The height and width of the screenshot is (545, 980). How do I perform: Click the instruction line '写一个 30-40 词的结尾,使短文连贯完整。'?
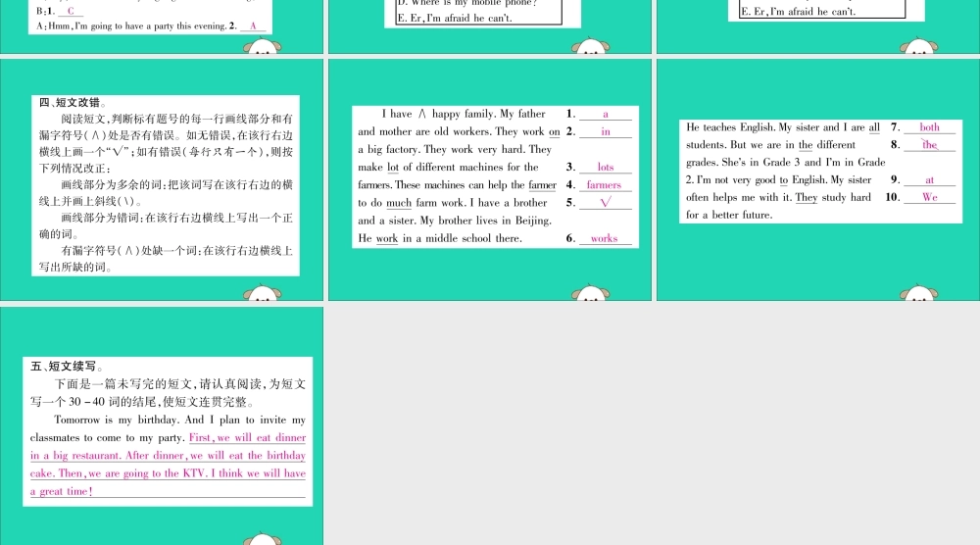pos(141,402)
